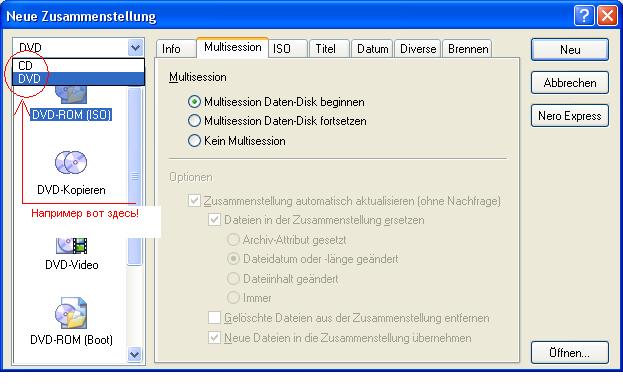Toggle Neue Dateien in Zusammenstellung übernehmen
Image resolution: width=623 pixels, height=384 pixels.
pos(215,338)
